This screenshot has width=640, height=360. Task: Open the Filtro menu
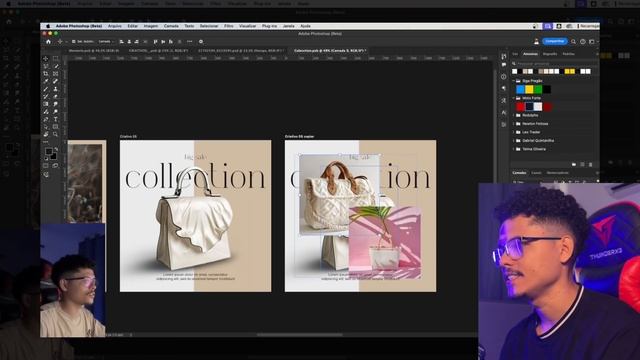click(x=229, y=26)
